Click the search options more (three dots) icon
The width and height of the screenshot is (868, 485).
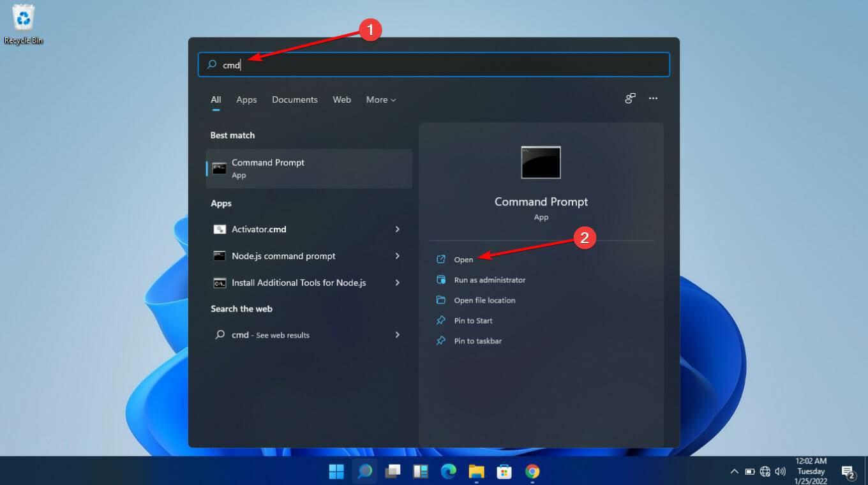tap(653, 99)
